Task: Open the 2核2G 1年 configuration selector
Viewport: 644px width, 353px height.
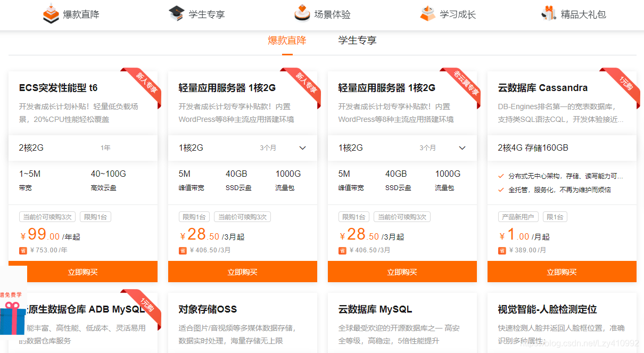Action: [83, 148]
